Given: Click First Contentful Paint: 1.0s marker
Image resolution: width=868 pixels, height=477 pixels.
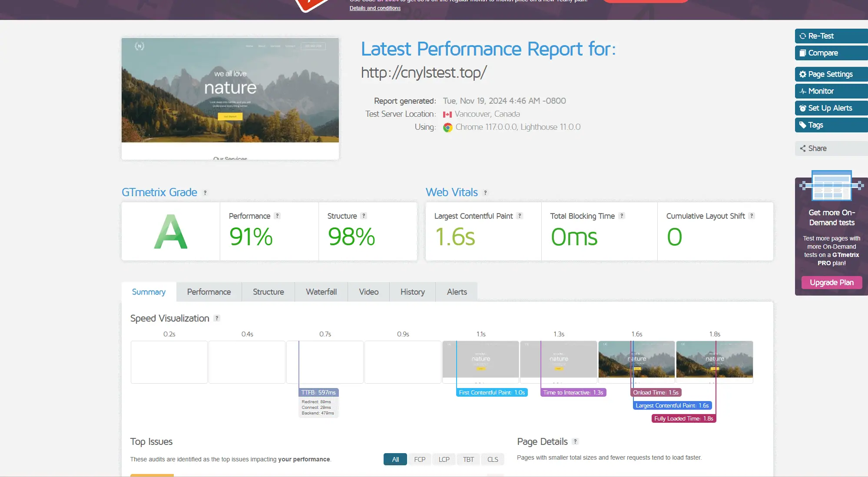Looking at the screenshot, I should (492, 392).
